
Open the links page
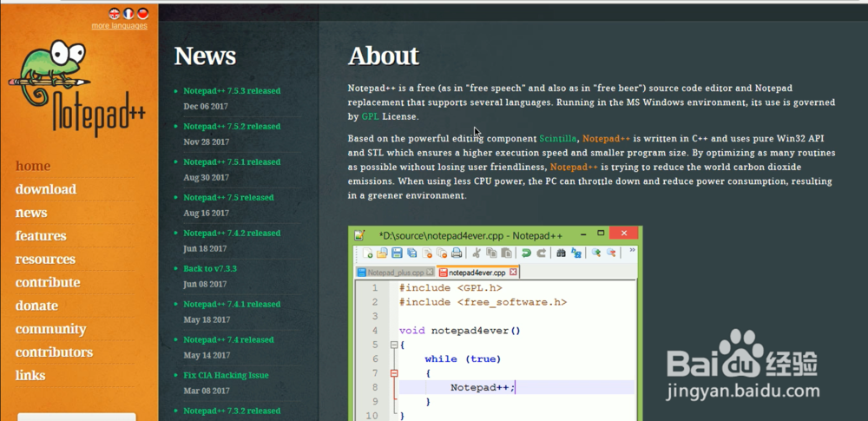pyautogui.click(x=30, y=376)
